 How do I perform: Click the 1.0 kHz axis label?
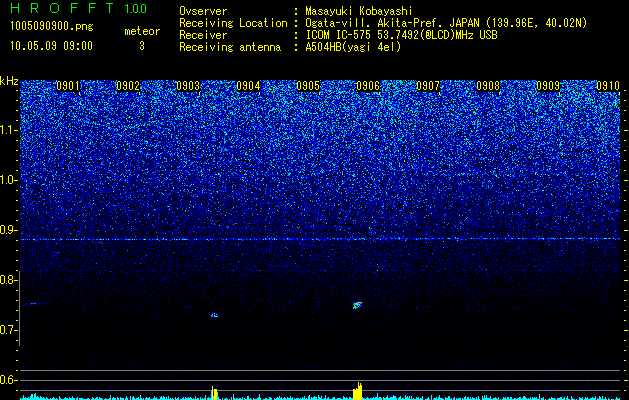[x=9, y=180]
